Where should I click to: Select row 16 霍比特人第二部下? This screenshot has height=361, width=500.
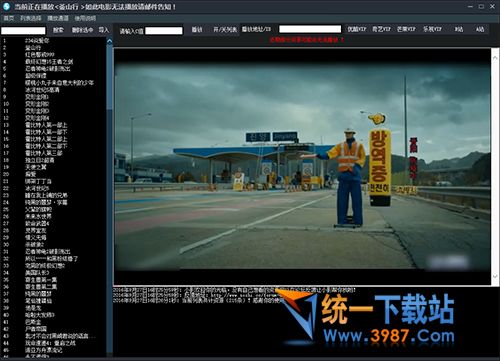(53, 146)
